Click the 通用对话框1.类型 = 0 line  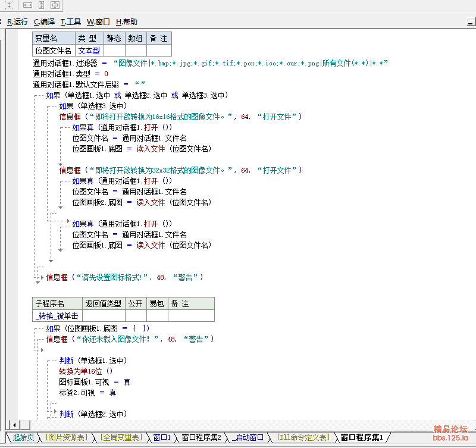[70, 74]
